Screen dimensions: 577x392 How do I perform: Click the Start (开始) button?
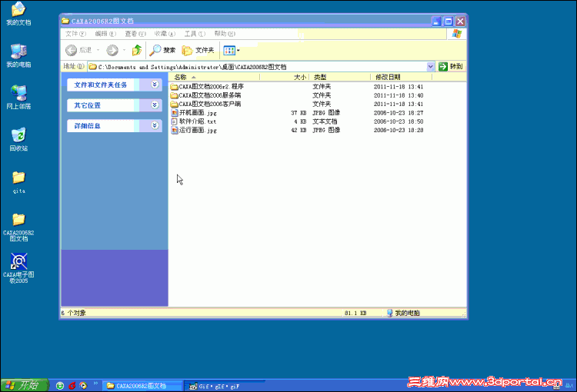[x=24, y=385]
